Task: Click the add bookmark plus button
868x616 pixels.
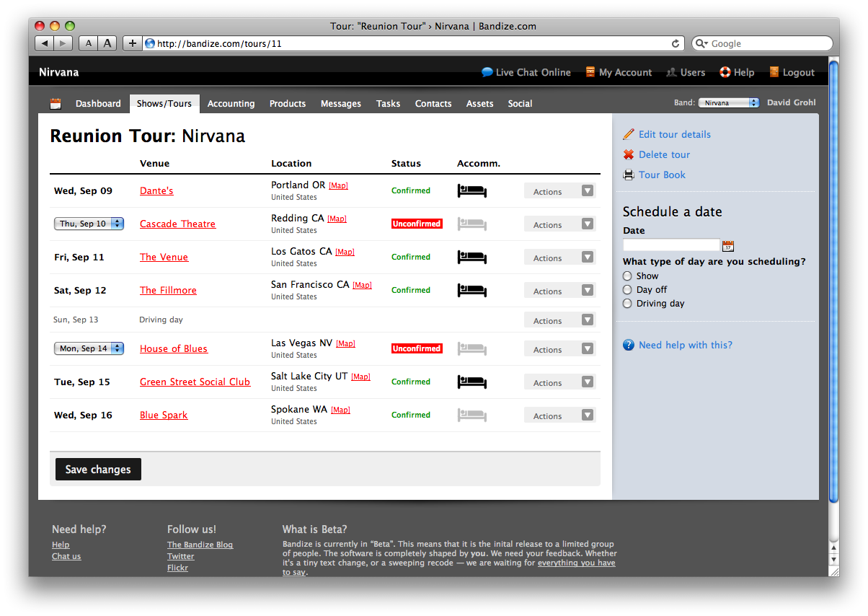Action: [x=132, y=43]
